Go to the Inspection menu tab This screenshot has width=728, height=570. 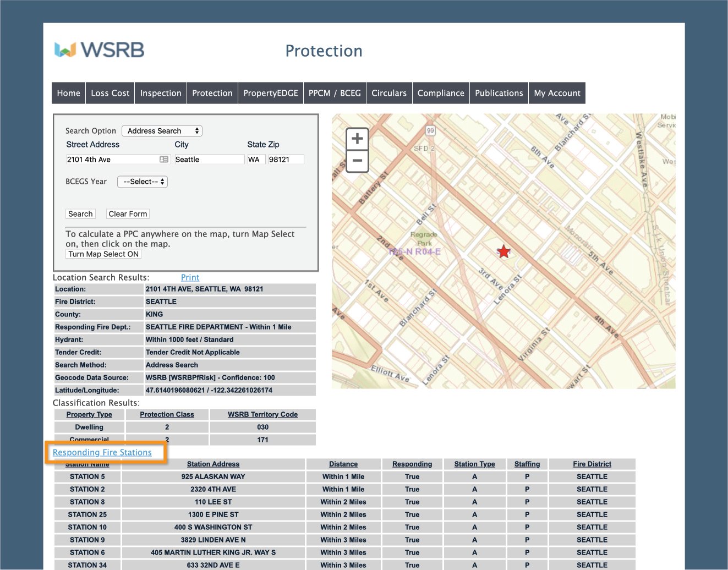pos(161,93)
